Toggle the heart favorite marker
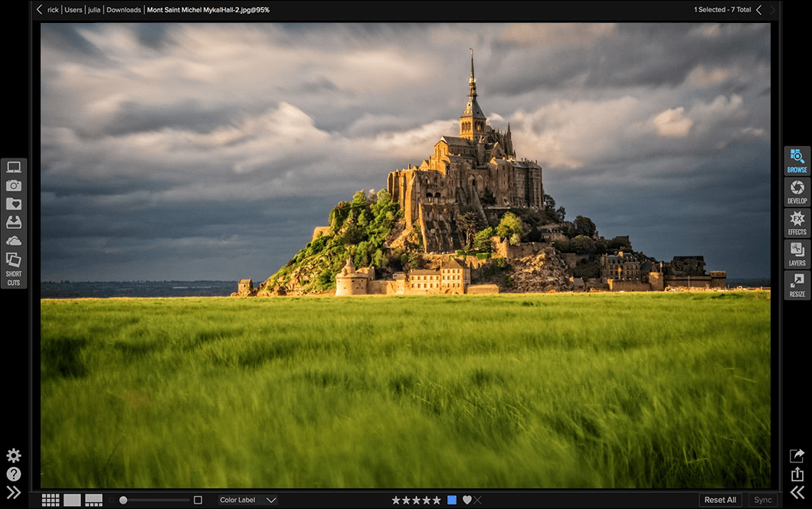 coord(467,500)
